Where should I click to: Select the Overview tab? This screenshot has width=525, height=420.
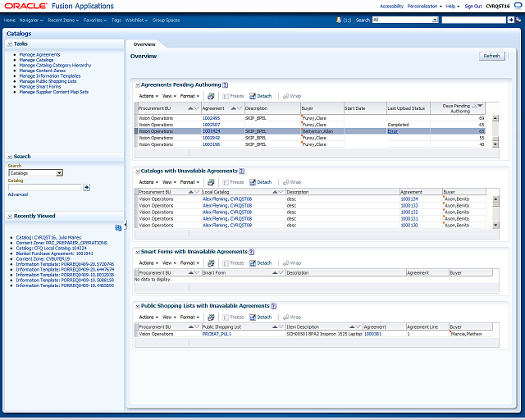pyautogui.click(x=144, y=44)
